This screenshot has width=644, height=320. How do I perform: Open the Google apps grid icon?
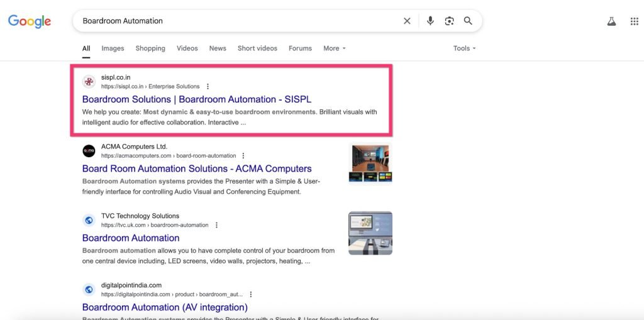(634, 21)
